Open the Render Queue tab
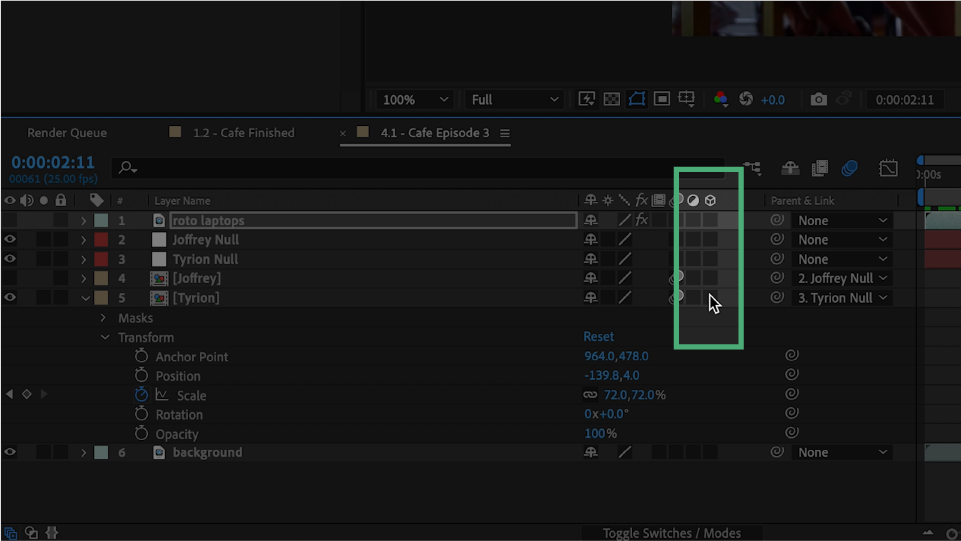The height and width of the screenshot is (541, 961). 67,133
